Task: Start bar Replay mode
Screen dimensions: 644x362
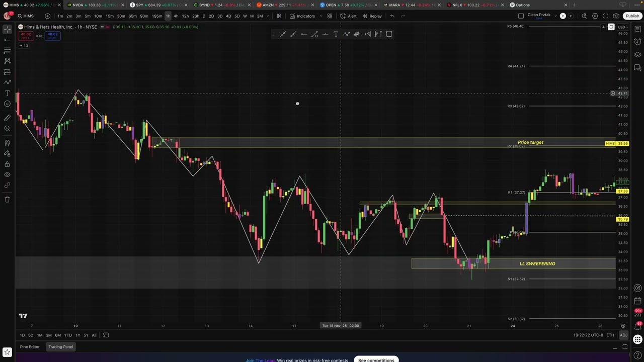Action: [372, 16]
